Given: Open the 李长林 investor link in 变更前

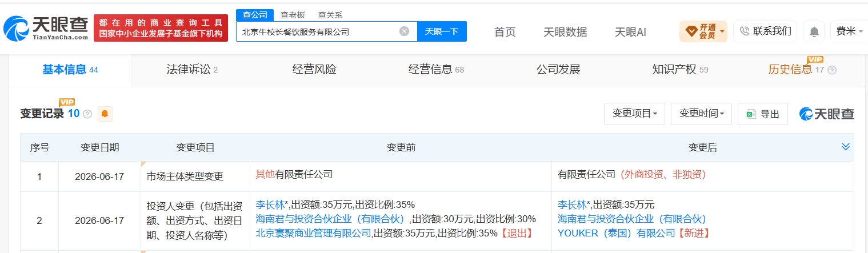Looking at the screenshot, I should (269, 204).
